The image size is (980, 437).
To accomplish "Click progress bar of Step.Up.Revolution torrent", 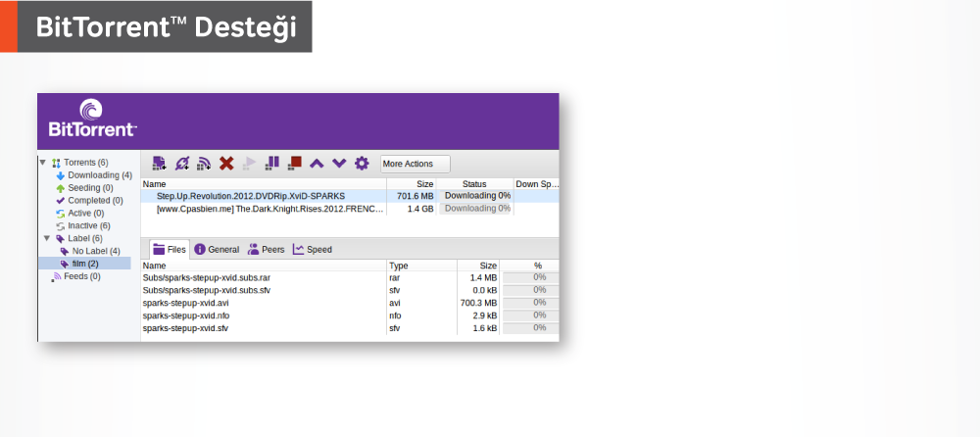I will pos(477,196).
